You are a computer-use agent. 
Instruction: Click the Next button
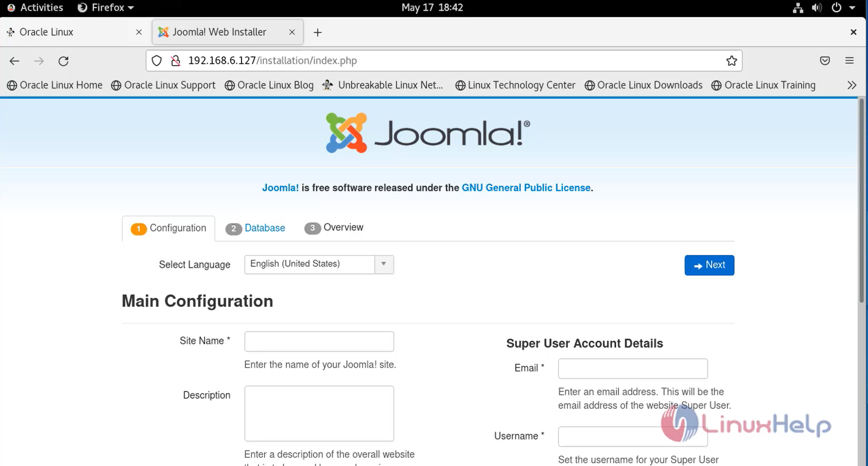pyautogui.click(x=709, y=265)
